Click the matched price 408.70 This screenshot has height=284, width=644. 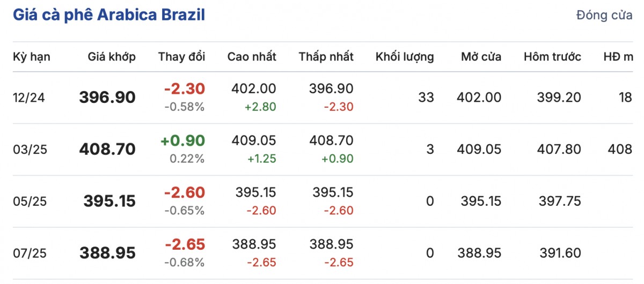(107, 150)
